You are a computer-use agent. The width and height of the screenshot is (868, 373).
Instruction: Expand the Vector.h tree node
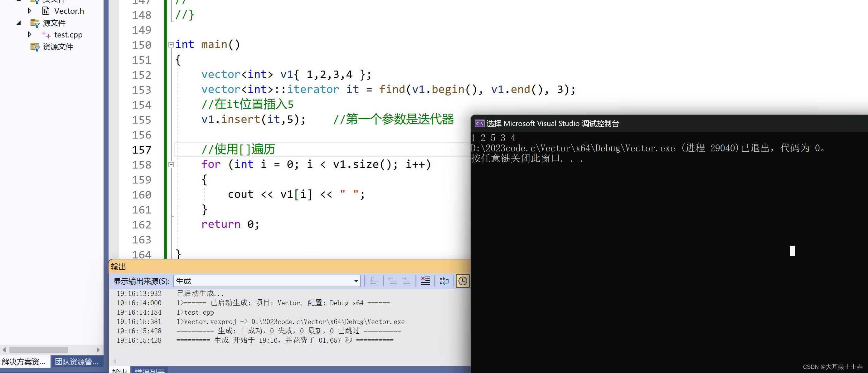click(x=30, y=11)
